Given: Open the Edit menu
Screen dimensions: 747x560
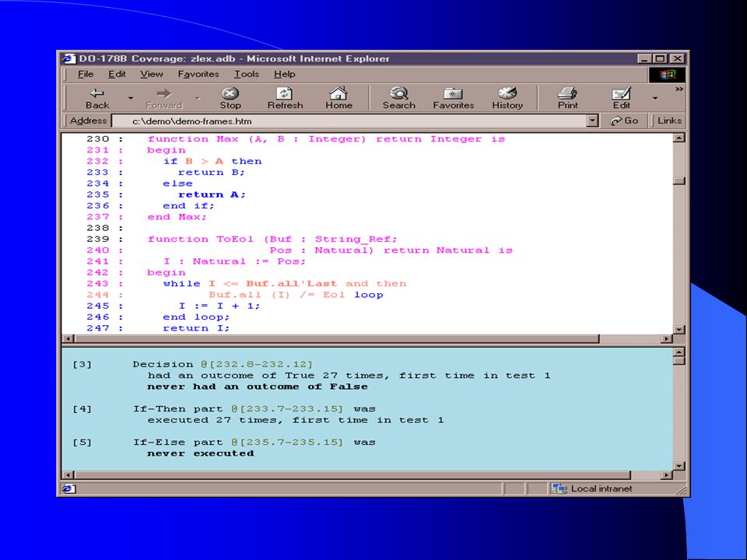Looking at the screenshot, I should coord(117,75).
